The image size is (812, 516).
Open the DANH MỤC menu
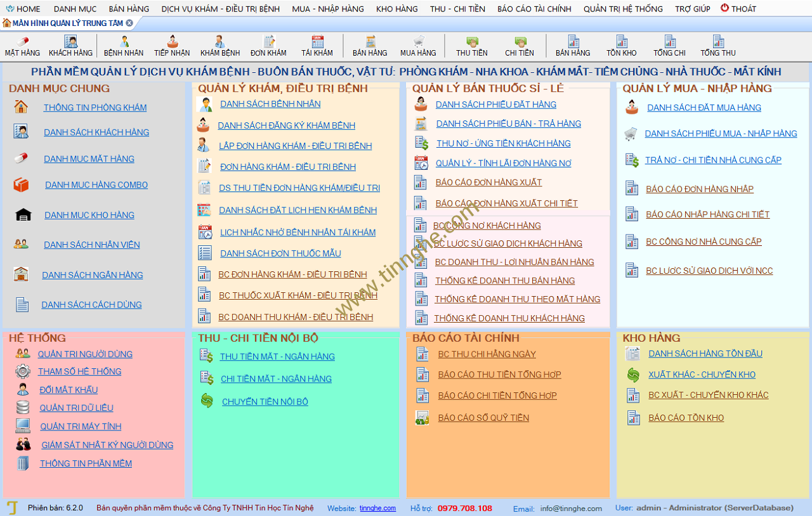[x=75, y=9]
